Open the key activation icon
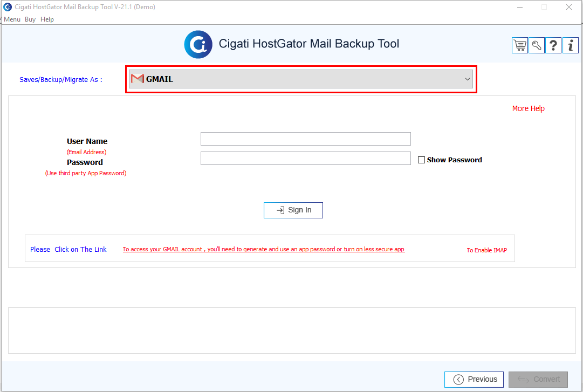 (537, 46)
